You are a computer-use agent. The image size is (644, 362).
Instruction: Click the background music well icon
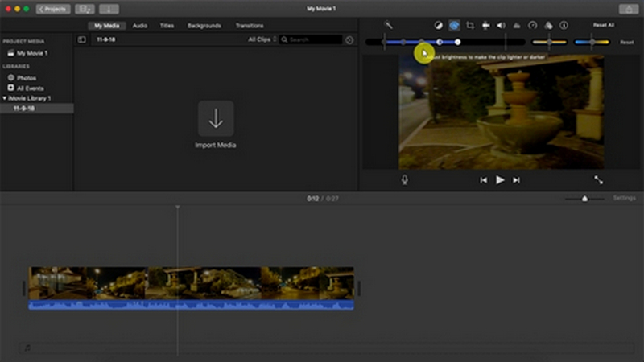click(x=27, y=348)
